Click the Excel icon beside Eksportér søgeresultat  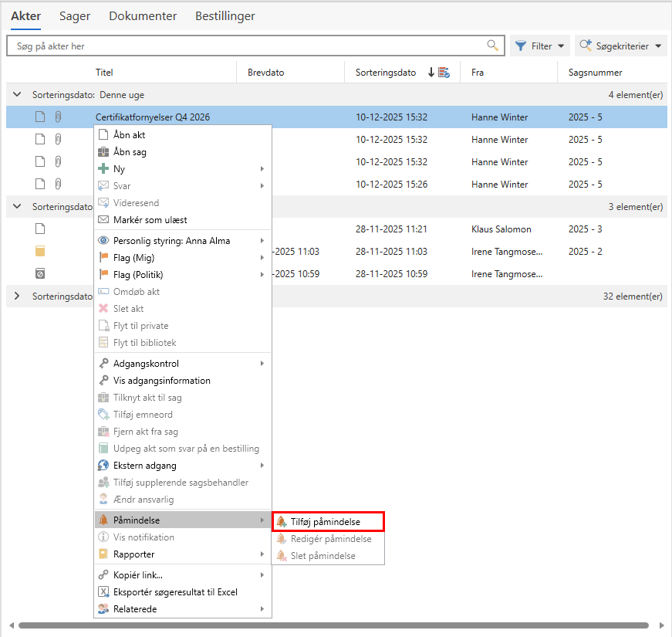(x=103, y=592)
